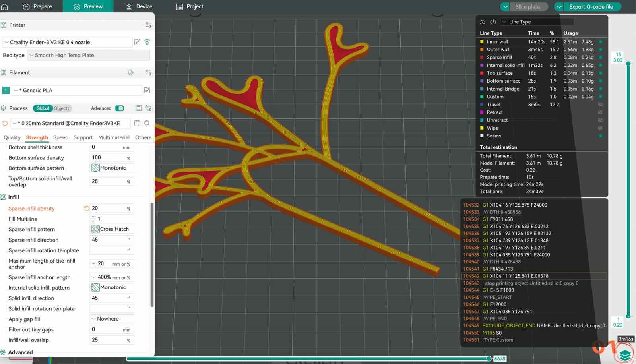Save the process preset with disk icon

(137, 123)
